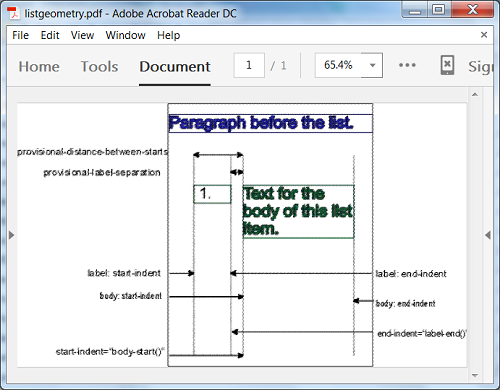
Task: Open the Edit menu
Action: (x=50, y=35)
